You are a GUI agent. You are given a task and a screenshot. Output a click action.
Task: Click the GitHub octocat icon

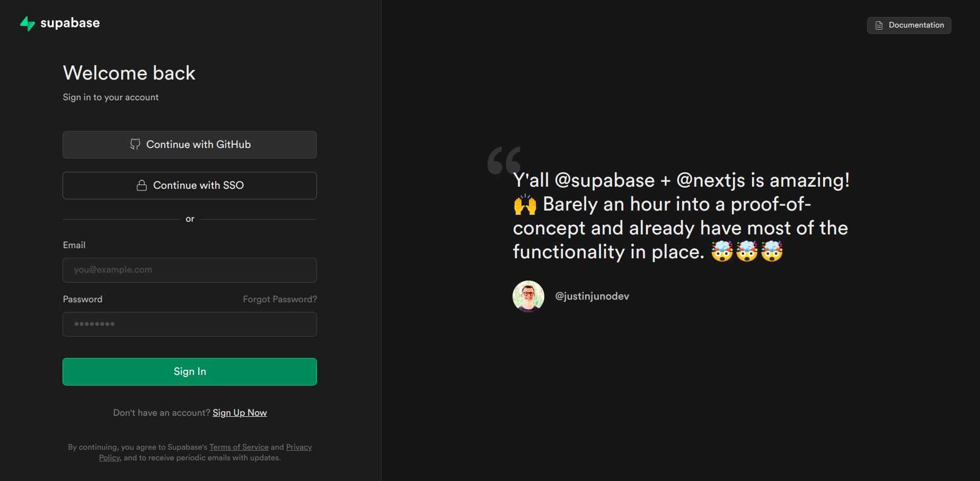(135, 144)
